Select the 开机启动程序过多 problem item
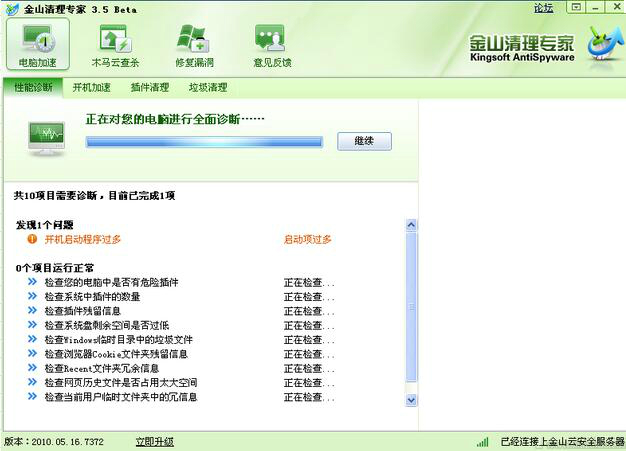The image size is (626, 451). pyautogui.click(x=83, y=240)
